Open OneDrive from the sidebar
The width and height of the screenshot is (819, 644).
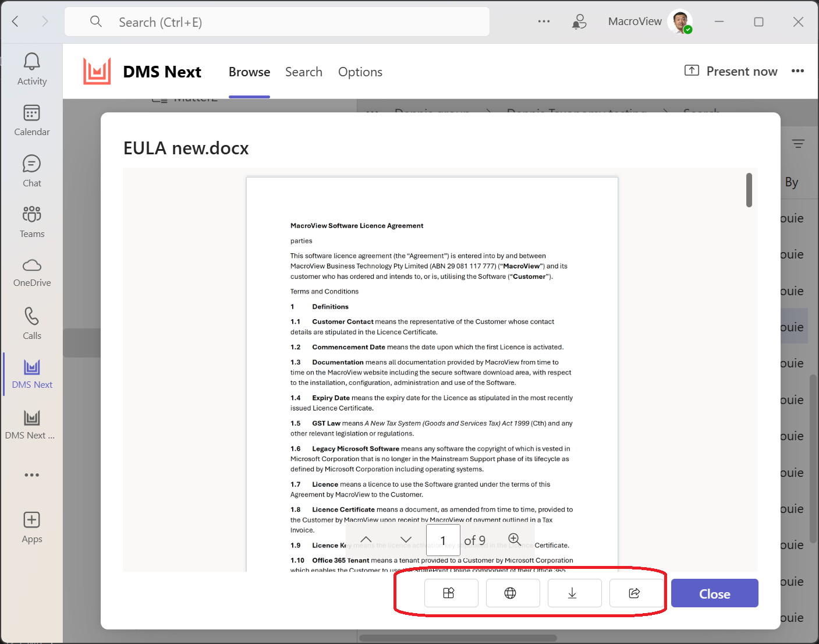pos(32,273)
